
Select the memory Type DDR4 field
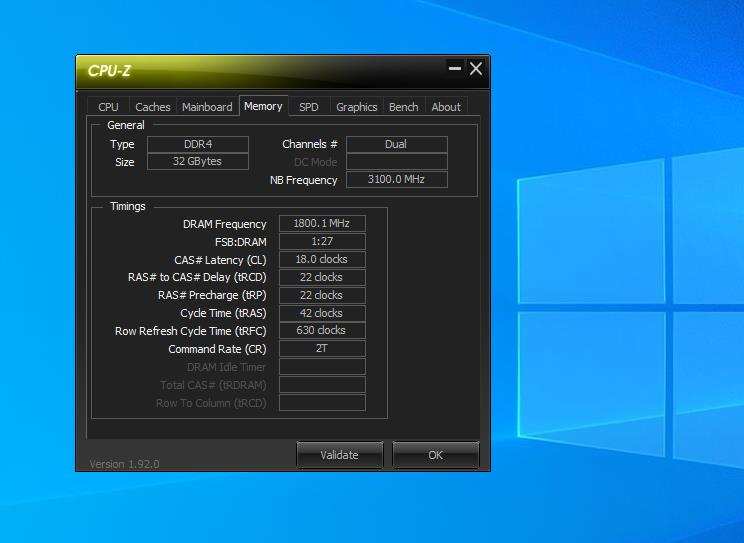pyautogui.click(x=198, y=144)
